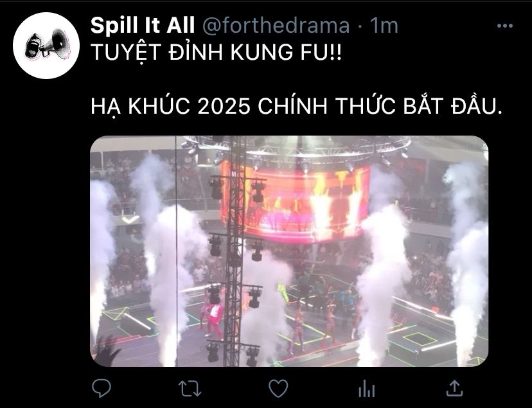Visit the Spill It All profile name
The image size is (532, 408).
pos(143,26)
